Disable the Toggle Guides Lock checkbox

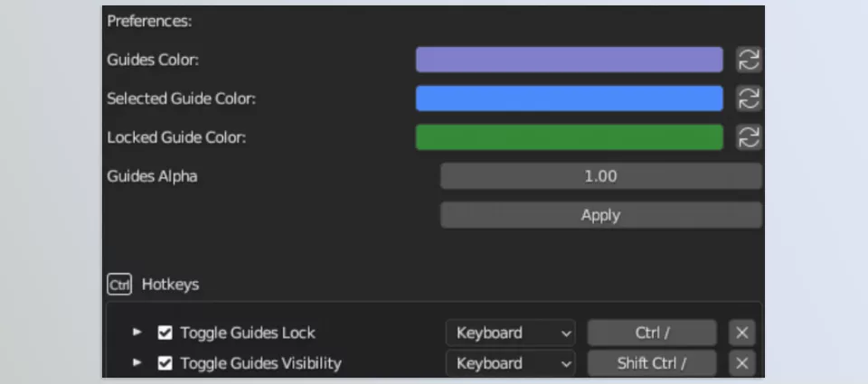(165, 332)
